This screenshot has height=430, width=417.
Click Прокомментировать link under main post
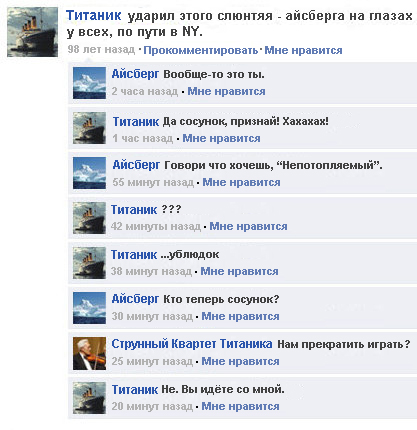201,50
